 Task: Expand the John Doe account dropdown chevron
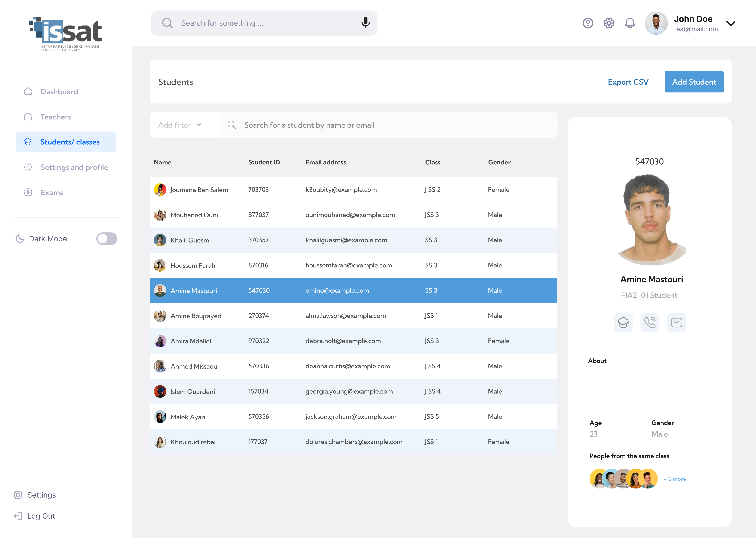point(731,23)
